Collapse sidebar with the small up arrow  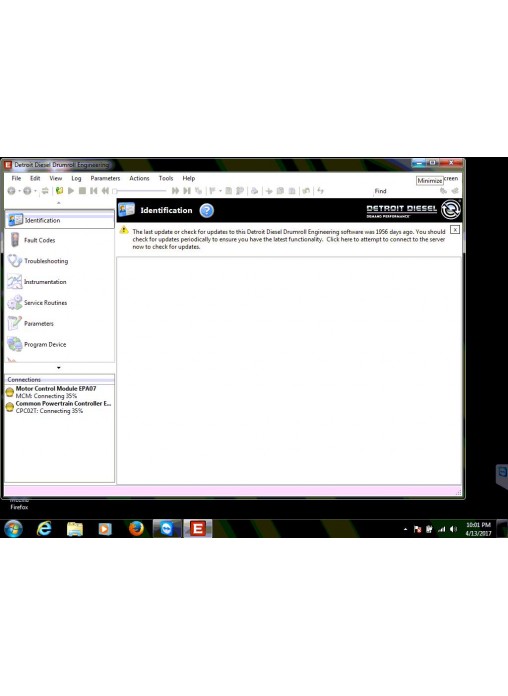[x=59, y=203]
